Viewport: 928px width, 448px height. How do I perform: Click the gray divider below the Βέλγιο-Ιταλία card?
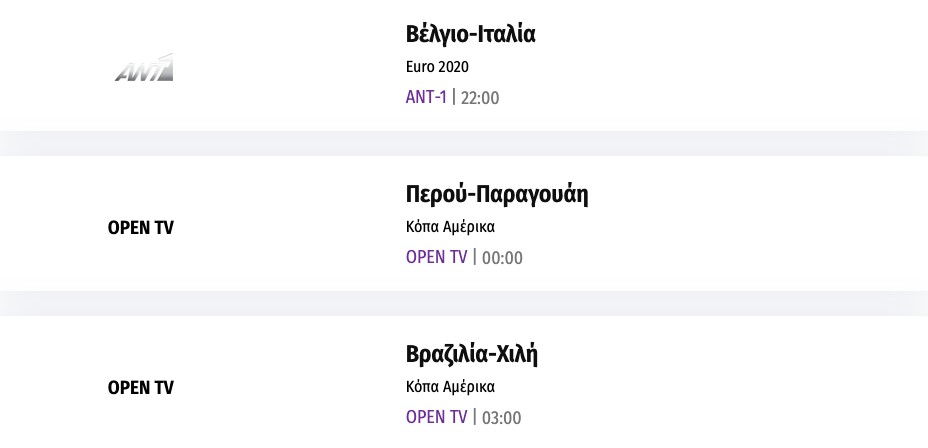[464, 143]
